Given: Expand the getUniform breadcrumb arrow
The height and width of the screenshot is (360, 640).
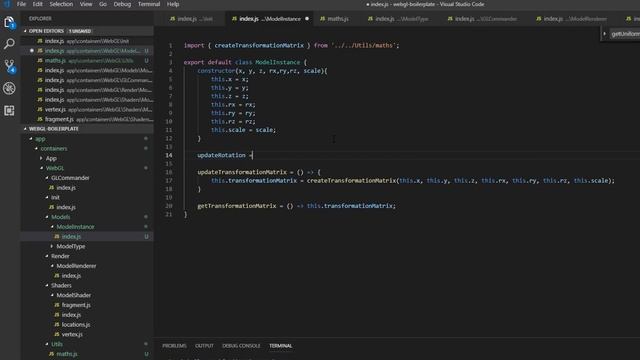Looking at the screenshot, I should 604,34.
